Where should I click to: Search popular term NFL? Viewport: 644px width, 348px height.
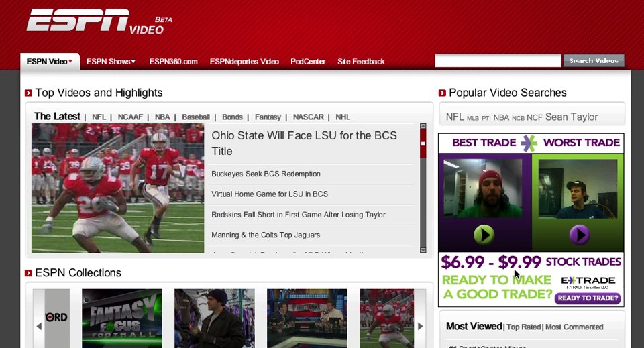click(x=455, y=117)
